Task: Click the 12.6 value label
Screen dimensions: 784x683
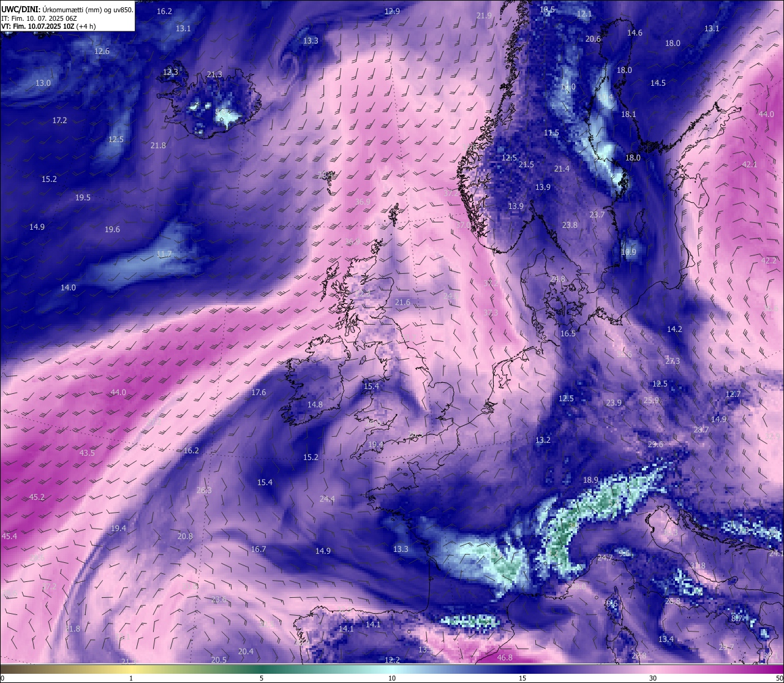Action: [102, 51]
